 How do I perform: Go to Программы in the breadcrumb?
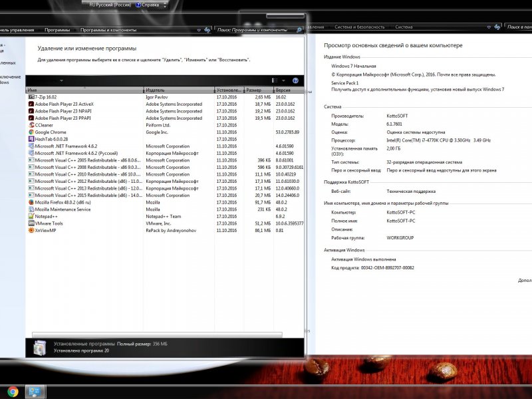coord(57,30)
